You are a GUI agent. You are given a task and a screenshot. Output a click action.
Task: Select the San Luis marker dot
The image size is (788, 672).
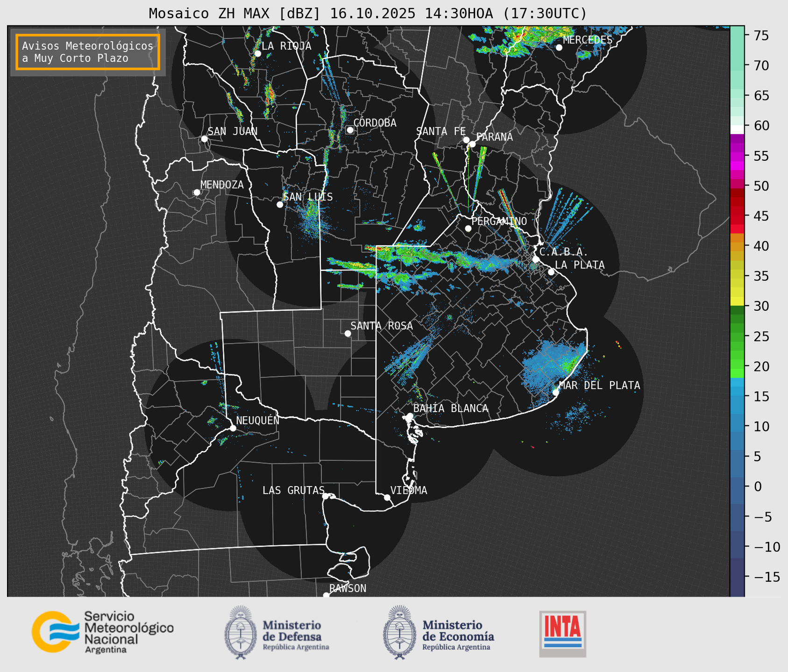click(x=280, y=205)
